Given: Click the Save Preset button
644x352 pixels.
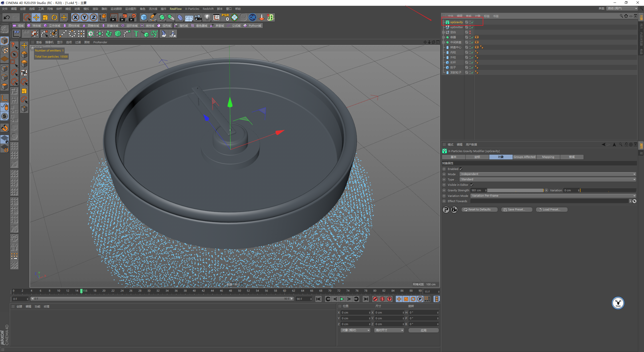Looking at the screenshot, I should [516, 209].
